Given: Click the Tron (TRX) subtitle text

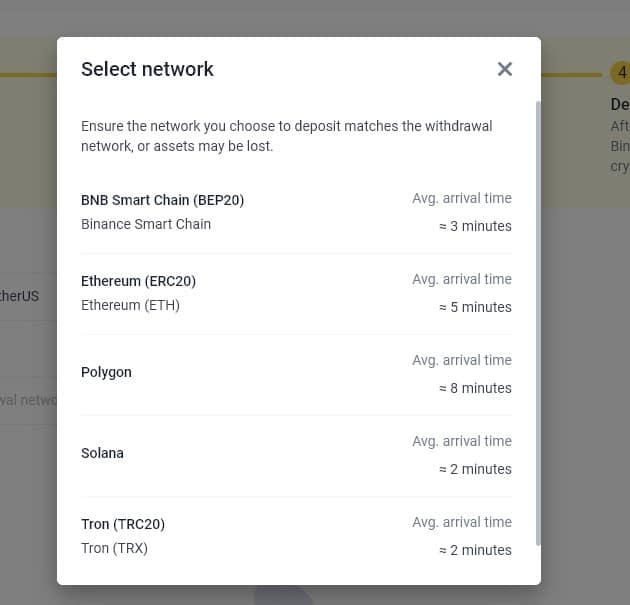Looking at the screenshot, I should tap(114, 548).
